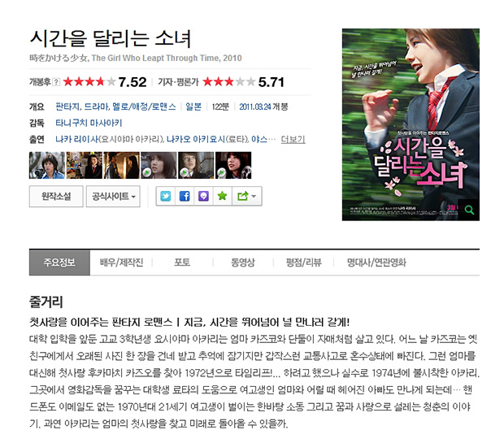Share the movie via Facebook icon

[185, 196]
